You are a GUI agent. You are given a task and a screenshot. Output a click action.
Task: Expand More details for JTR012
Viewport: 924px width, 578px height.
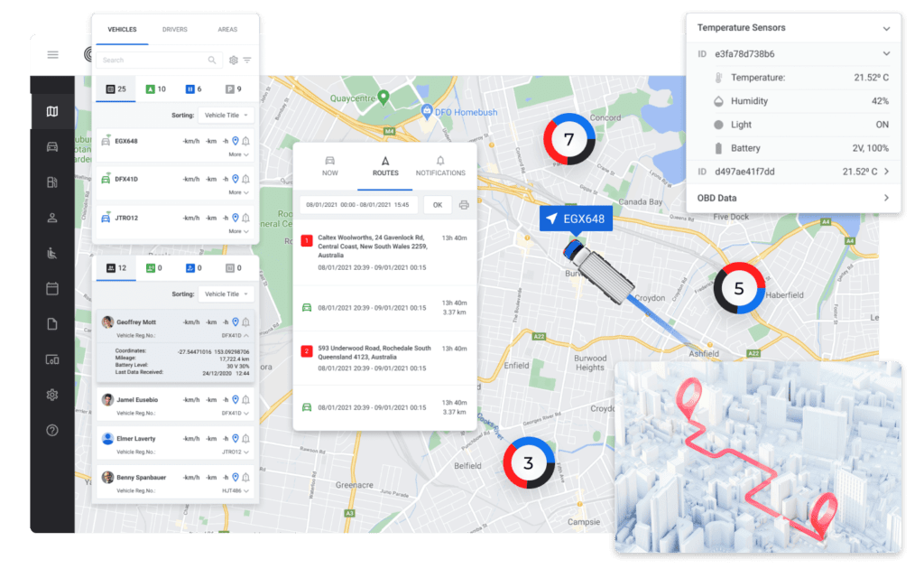click(238, 231)
